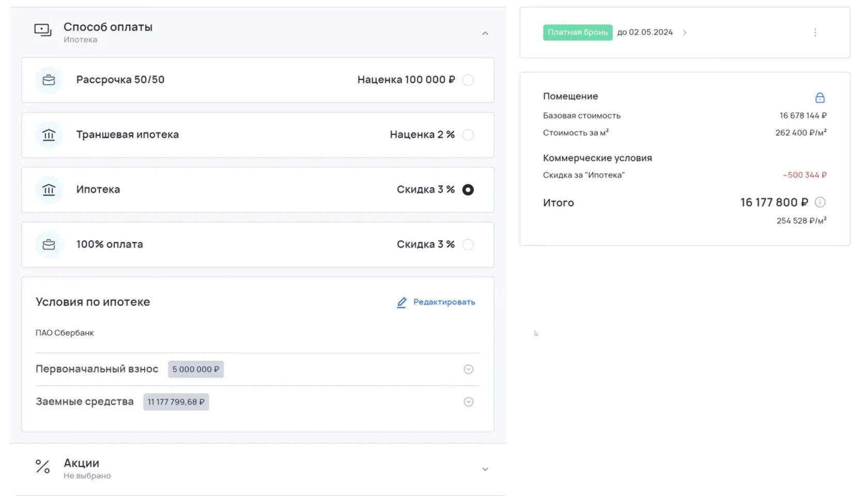Click the briefcase icon beside 100% оплата

click(49, 244)
